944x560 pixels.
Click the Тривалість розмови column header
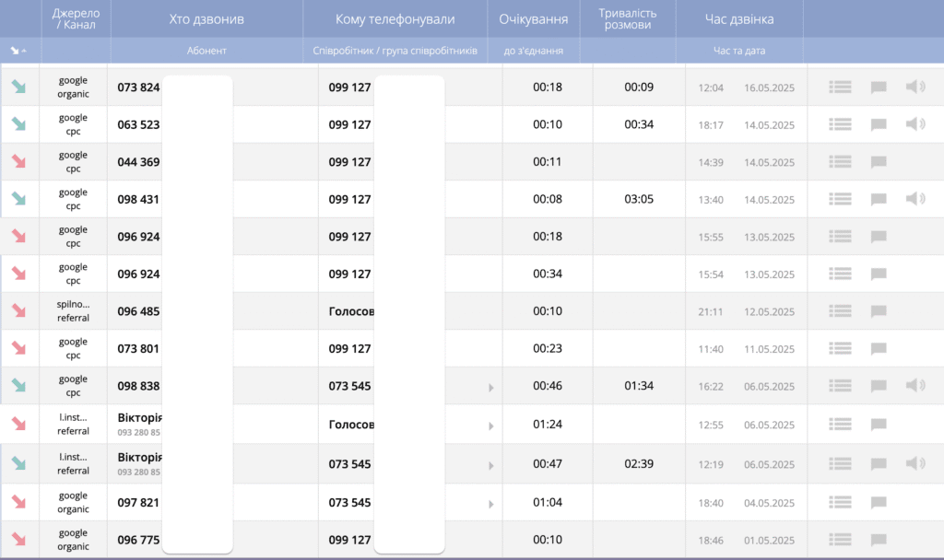pos(627,19)
